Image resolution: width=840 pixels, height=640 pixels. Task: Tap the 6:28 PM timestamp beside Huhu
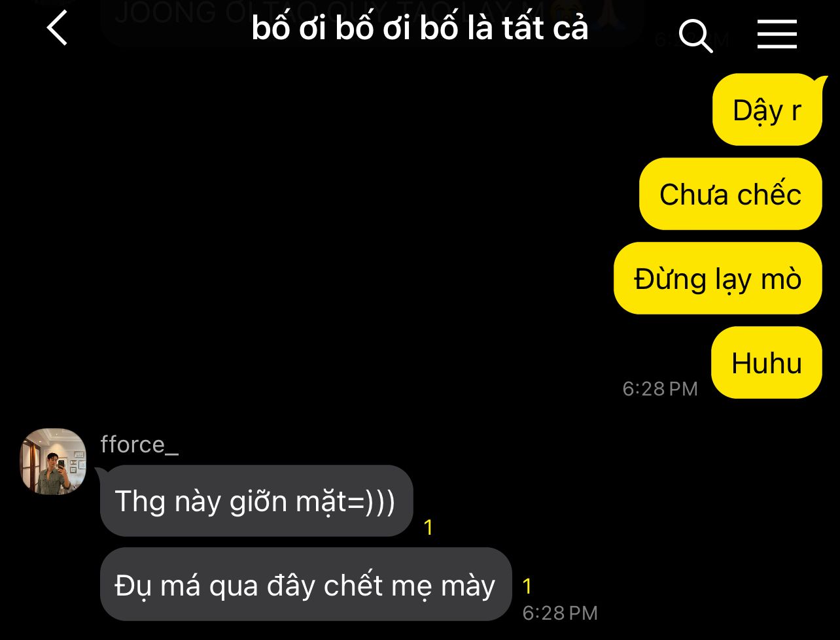tap(659, 389)
